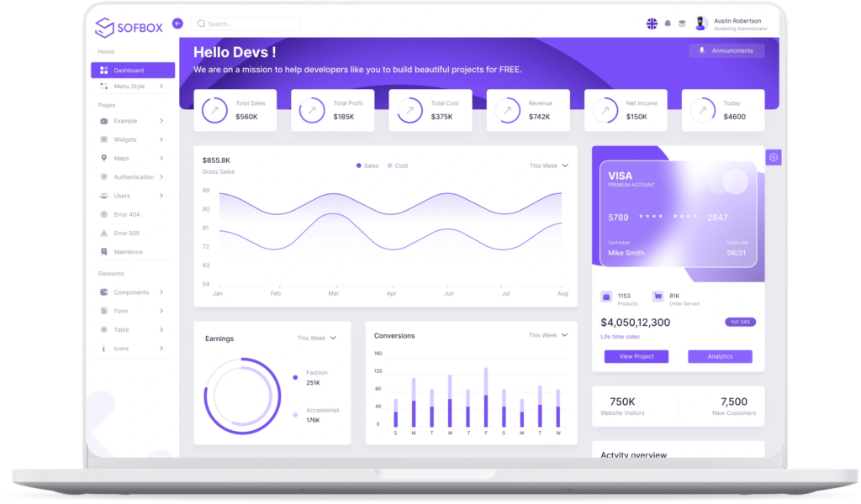Click the Products briefcase icon
The height and width of the screenshot is (504, 861).
[606, 297]
